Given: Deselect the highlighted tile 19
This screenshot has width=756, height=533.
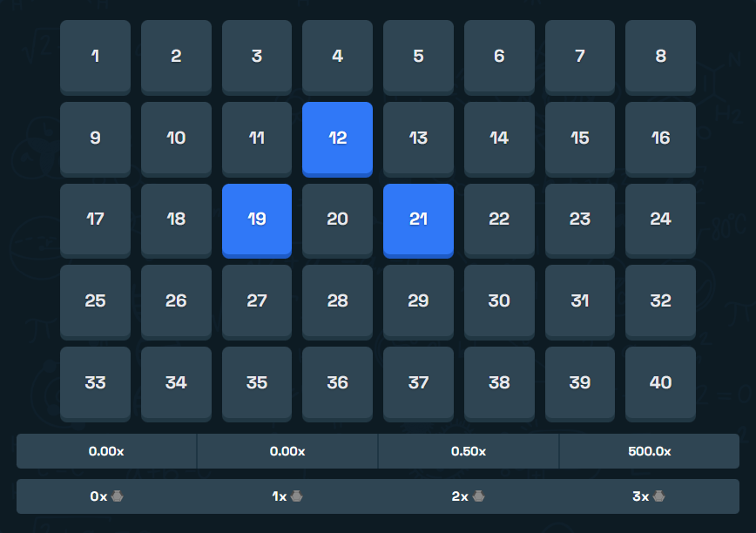Looking at the screenshot, I should click(256, 219).
